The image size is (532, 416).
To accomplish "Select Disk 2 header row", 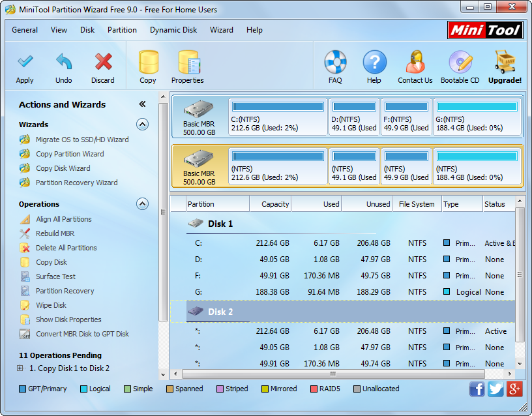I will 343,312.
